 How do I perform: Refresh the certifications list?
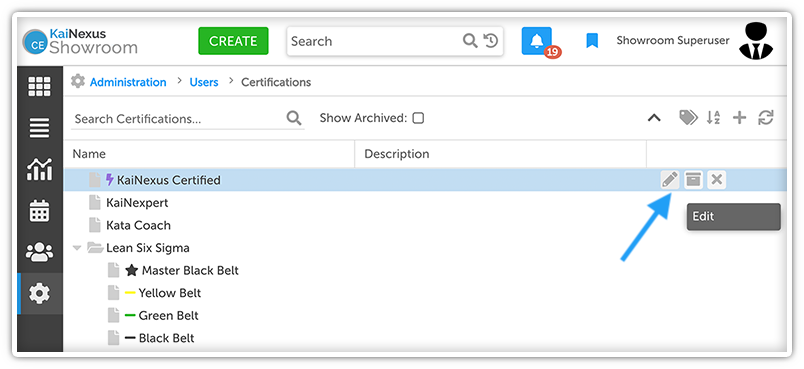click(766, 118)
